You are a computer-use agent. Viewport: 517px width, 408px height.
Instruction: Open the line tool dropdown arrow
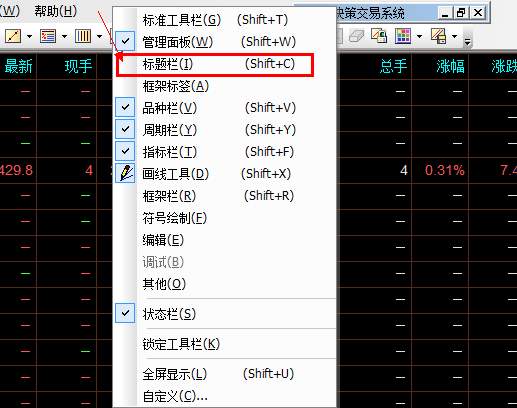29,36
